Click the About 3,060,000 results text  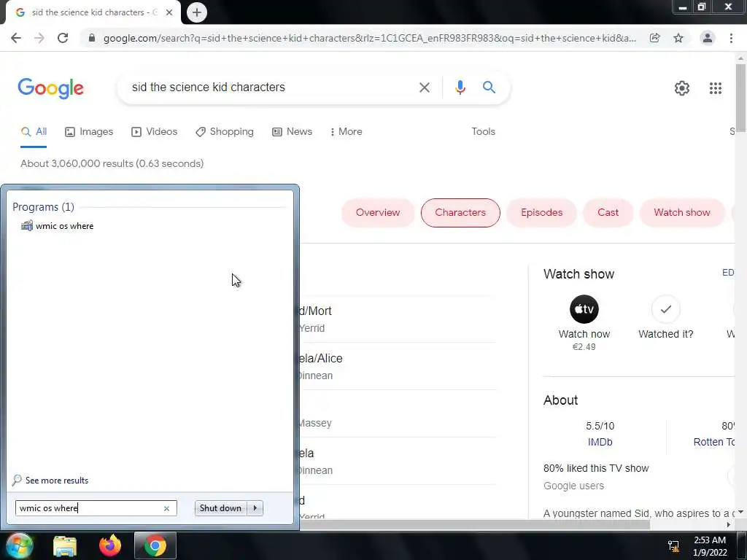pyautogui.click(x=112, y=164)
